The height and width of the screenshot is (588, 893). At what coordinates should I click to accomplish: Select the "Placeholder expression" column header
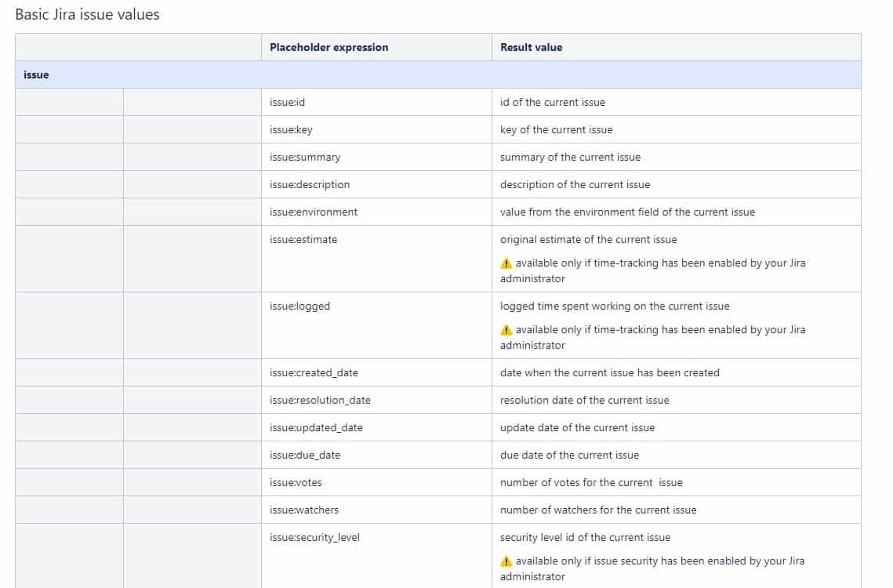coord(329,47)
